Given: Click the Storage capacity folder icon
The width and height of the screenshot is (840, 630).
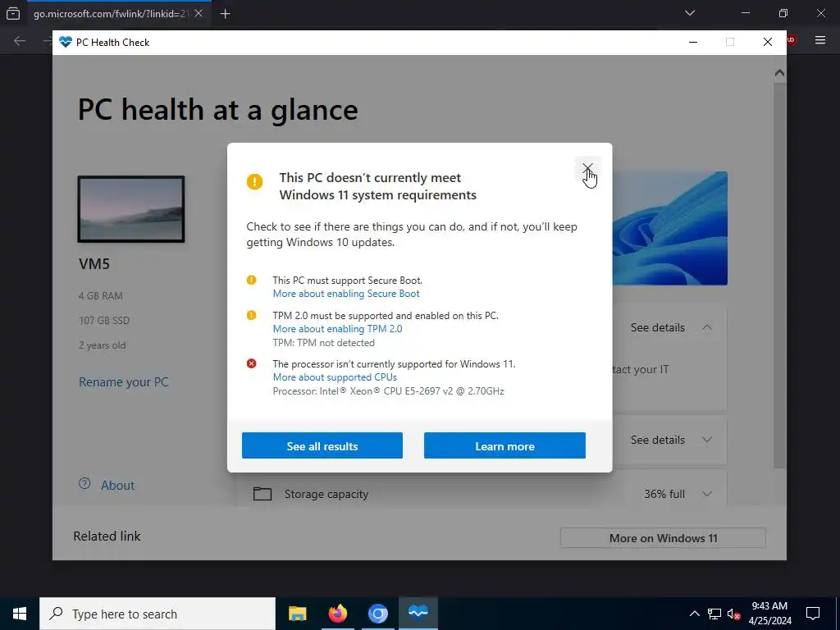Looking at the screenshot, I should pyautogui.click(x=262, y=493).
